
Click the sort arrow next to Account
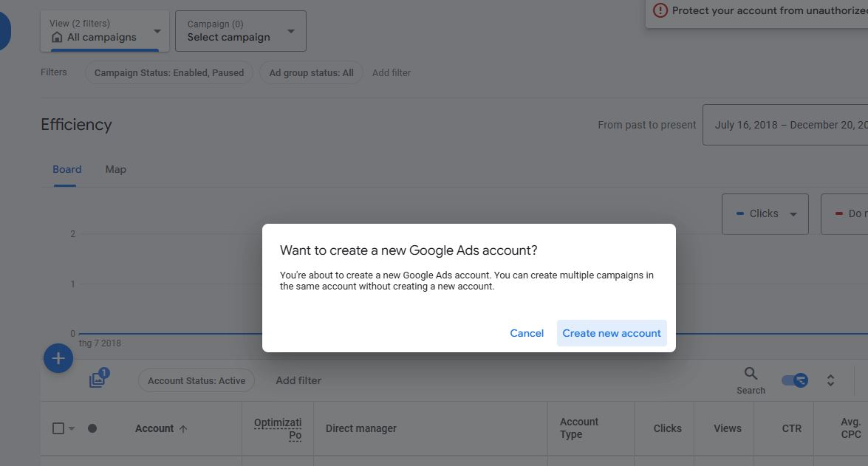[183, 429]
